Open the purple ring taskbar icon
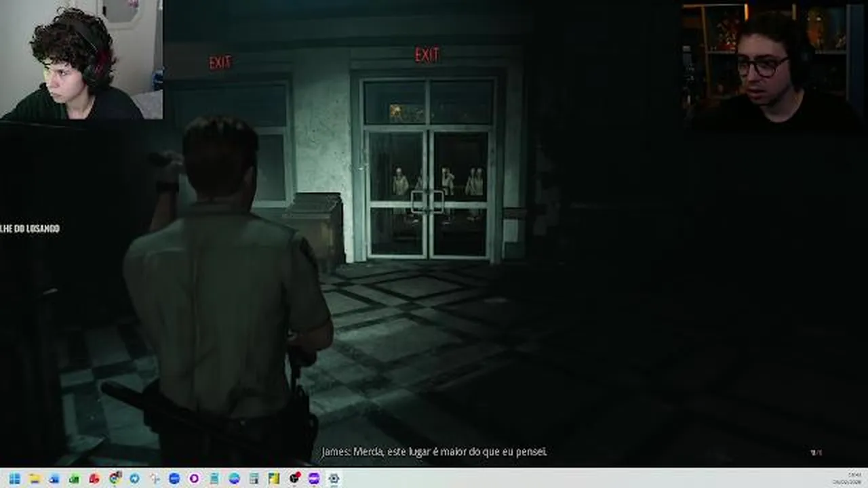Screen dimensions: 868x488 point(194,479)
